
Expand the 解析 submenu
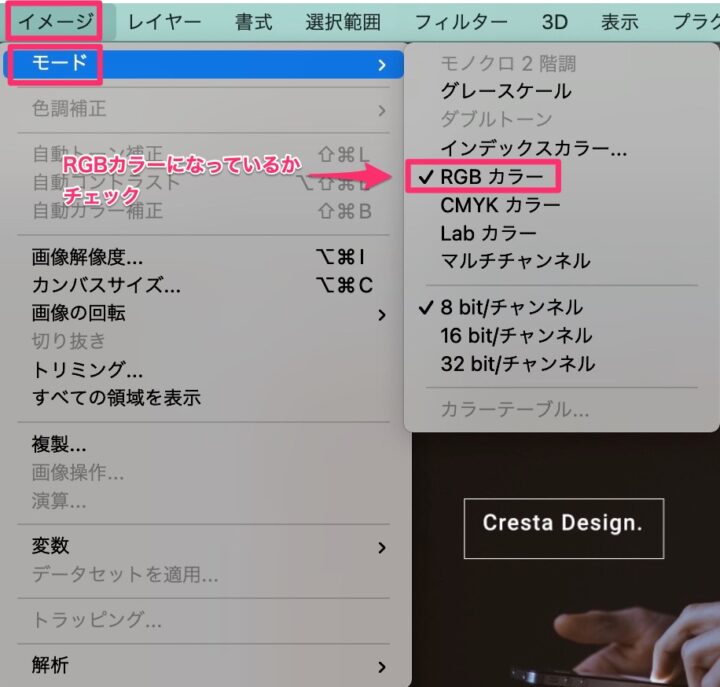(203, 666)
